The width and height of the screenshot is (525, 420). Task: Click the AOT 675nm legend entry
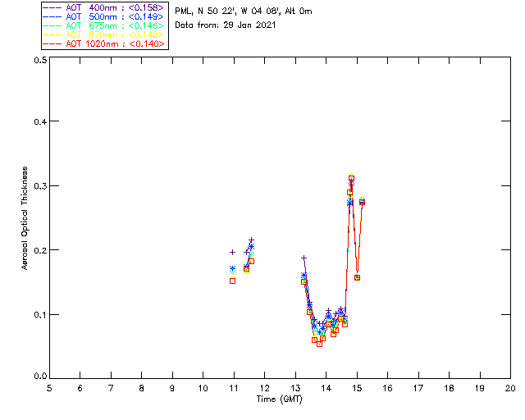coord(103,25)
